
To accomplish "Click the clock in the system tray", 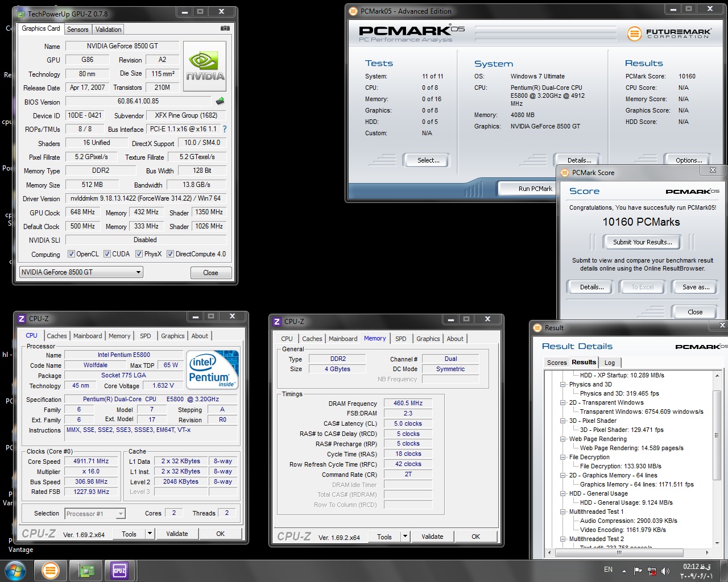I will 697,571.
